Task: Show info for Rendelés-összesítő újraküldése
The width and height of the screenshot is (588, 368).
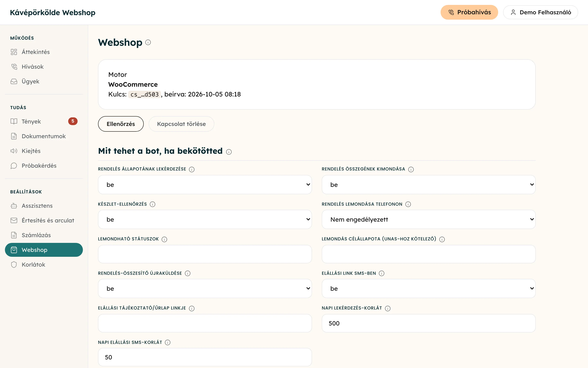Action: (x=188, y=273)
